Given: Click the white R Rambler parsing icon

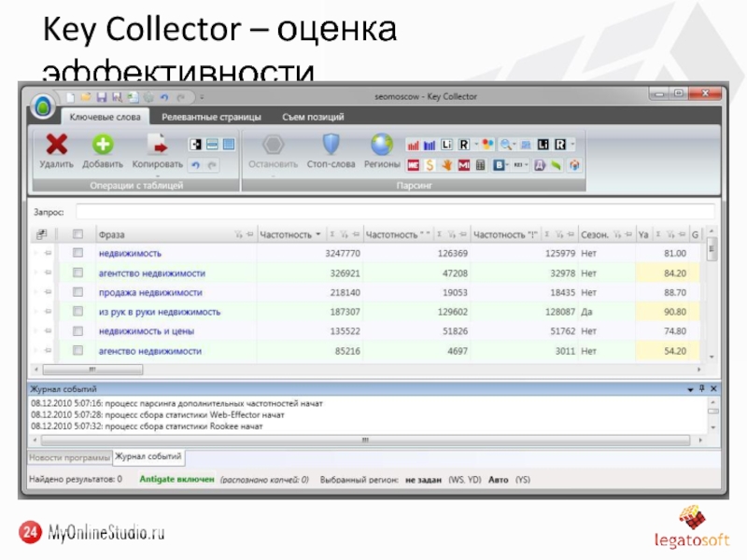Looking at the screenshot, I should click(463, 145).
